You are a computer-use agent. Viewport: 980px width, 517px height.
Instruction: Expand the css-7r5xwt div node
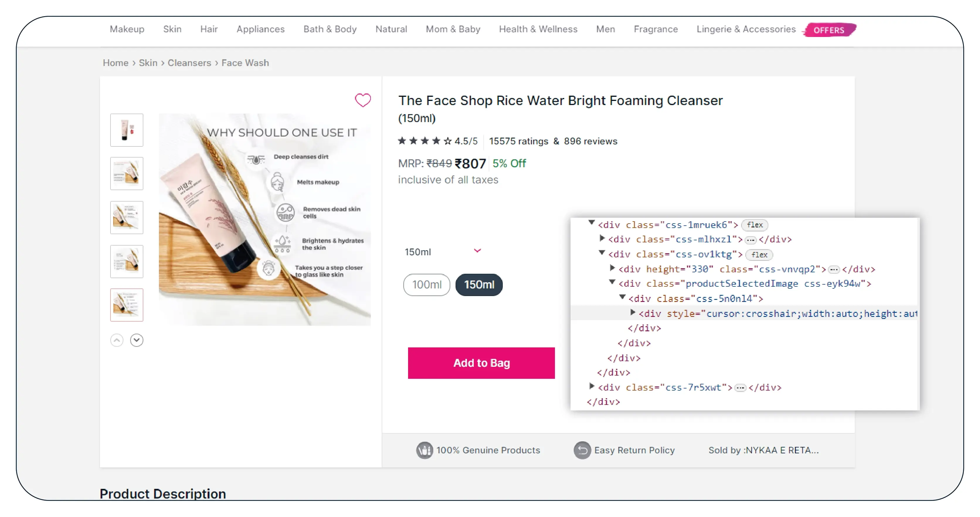click(591, 386)
